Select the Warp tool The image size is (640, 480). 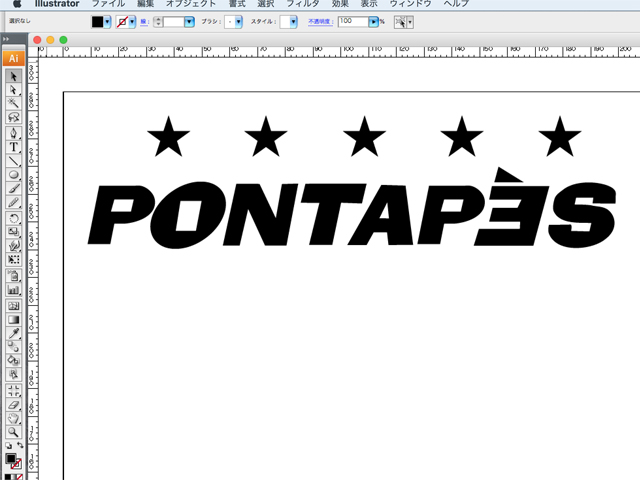[x=13, y=246]
